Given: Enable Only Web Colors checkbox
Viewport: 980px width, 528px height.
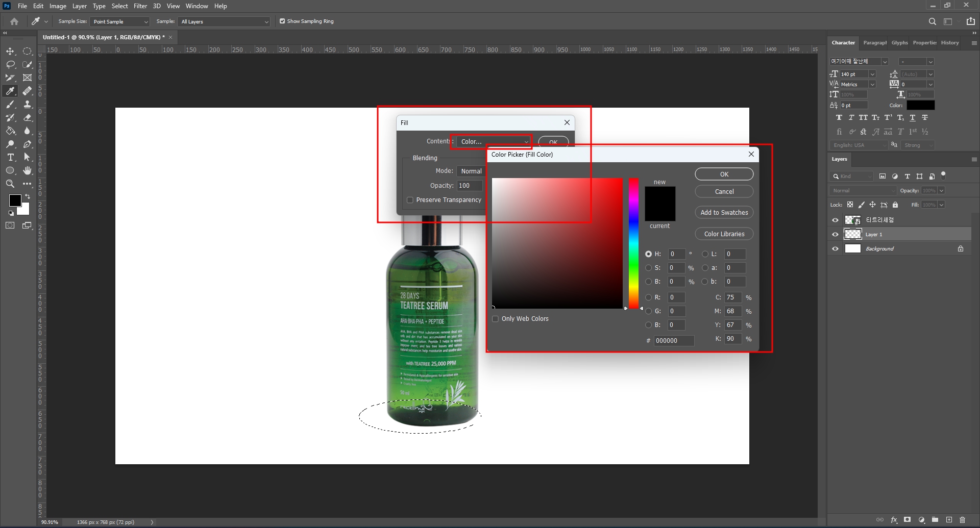Looking at the screenshot, I should [x=495, y=319].
